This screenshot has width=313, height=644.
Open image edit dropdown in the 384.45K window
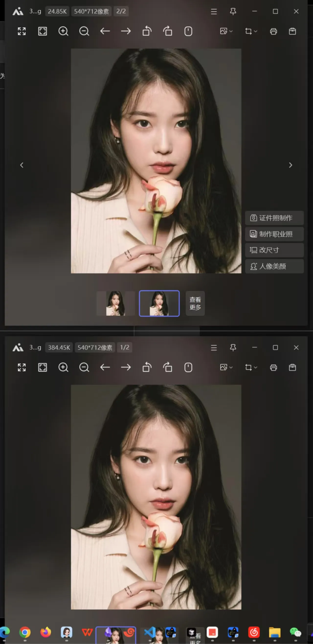tap(226, 368)
